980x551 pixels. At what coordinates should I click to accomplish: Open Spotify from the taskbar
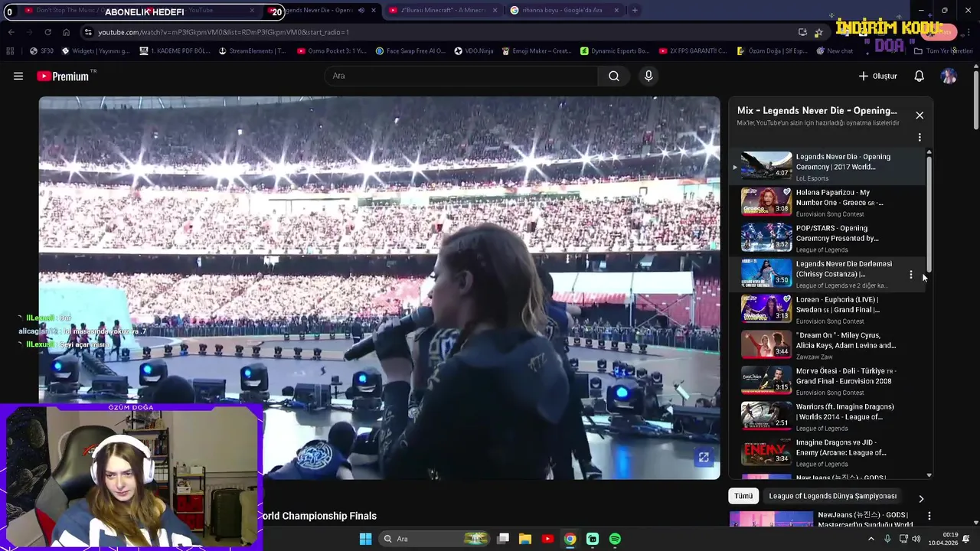tap(615, 539)
